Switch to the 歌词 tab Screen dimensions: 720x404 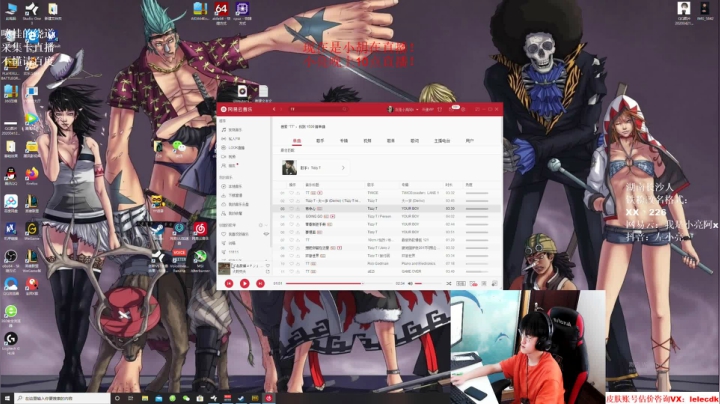point(415,141)
